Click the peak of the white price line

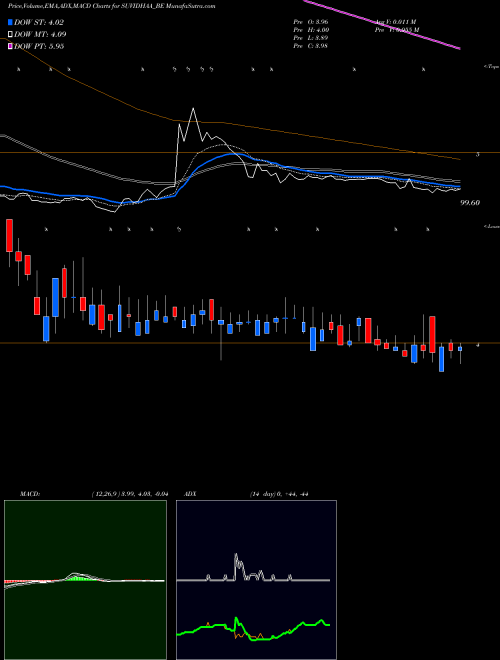(x=193, y=109)
